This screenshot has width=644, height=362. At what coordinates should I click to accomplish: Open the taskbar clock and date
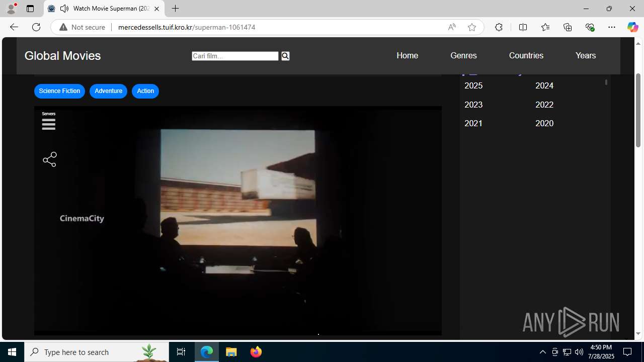click(602, 352)
